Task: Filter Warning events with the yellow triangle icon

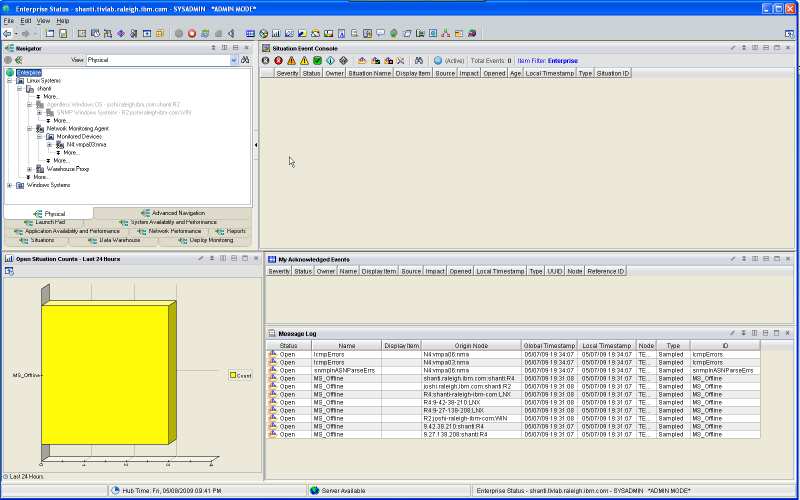Action: pyautogui.click(x=305, y=61)
